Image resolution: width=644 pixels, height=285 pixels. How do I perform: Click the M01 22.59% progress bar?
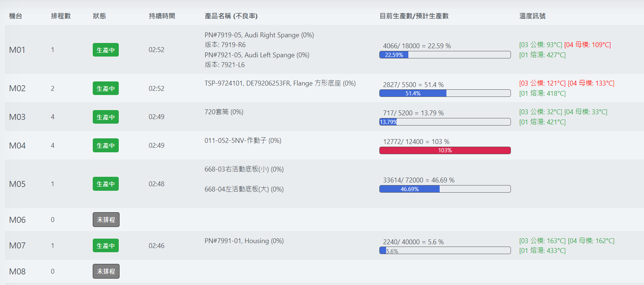445,55
